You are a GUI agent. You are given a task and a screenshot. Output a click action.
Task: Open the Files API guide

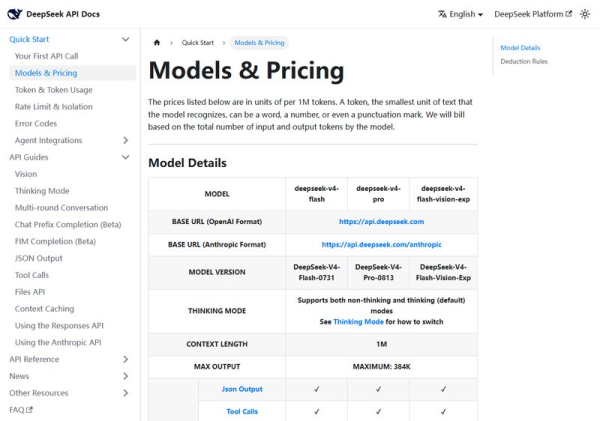tap(30, 292)
